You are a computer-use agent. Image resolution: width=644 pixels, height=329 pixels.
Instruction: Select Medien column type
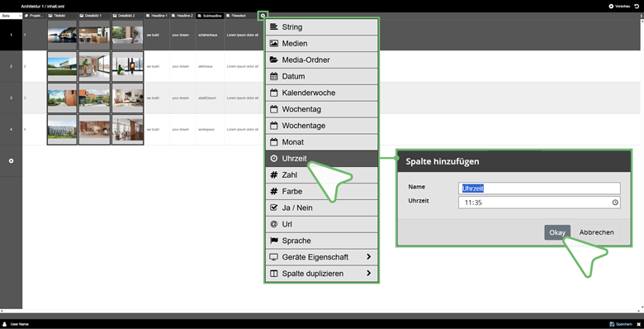point(321,44)
